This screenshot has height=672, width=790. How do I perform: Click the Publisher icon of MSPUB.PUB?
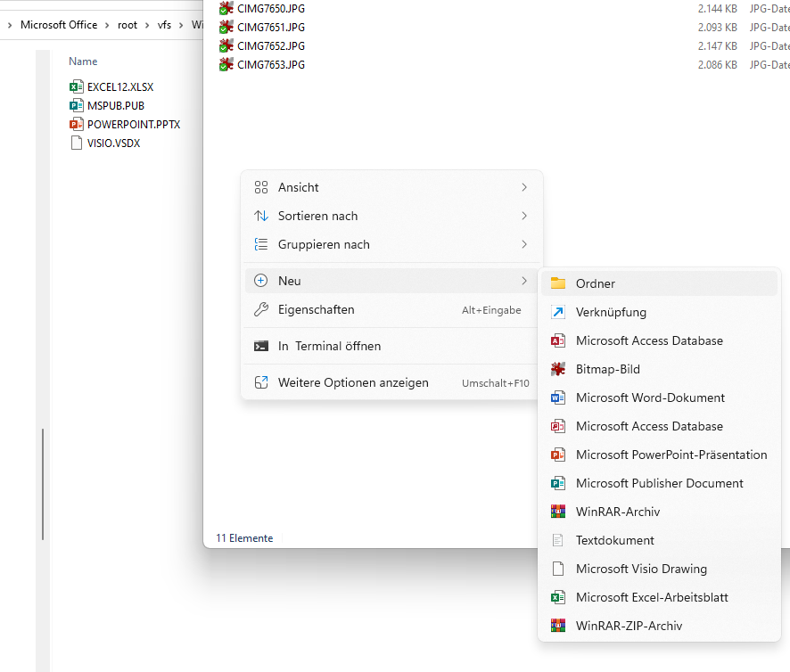77,105
